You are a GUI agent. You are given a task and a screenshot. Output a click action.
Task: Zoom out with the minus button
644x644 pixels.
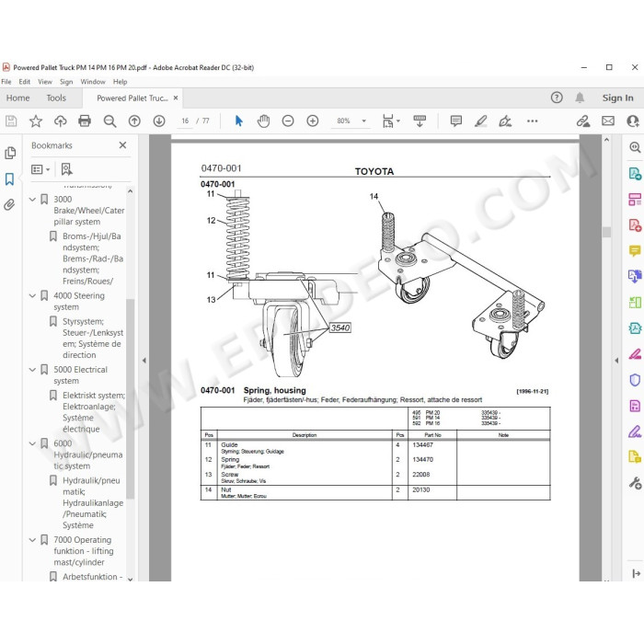(288, 121)
